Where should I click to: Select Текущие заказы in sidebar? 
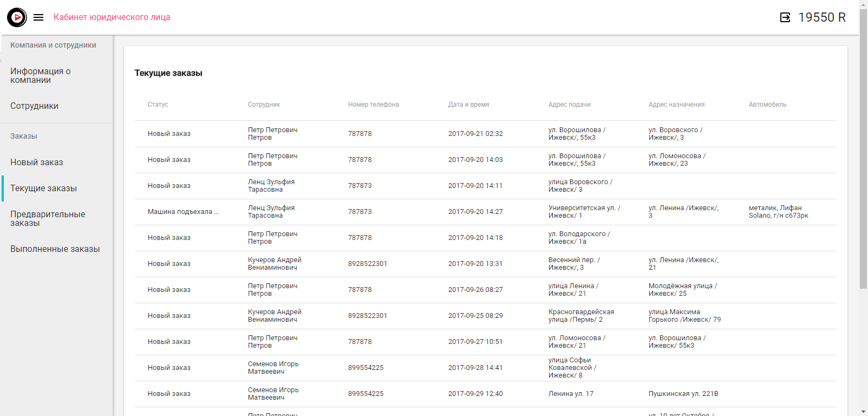tap(43, 188)
